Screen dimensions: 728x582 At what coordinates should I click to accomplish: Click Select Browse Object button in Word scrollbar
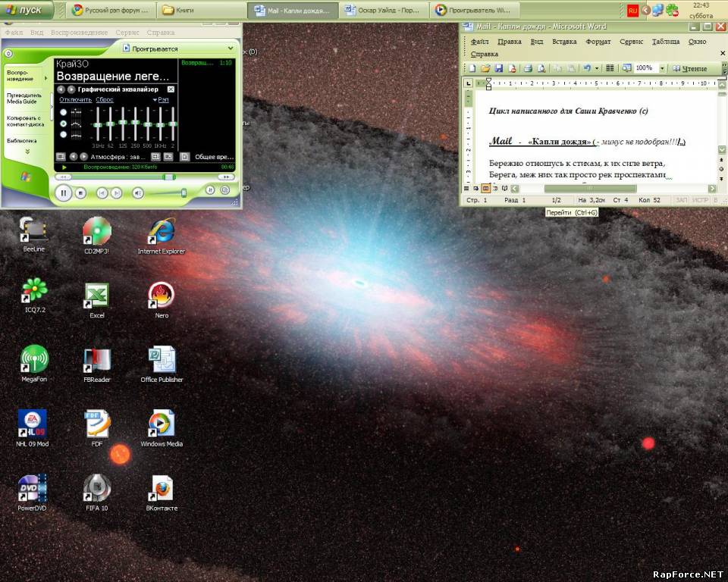tap(721, 168)
